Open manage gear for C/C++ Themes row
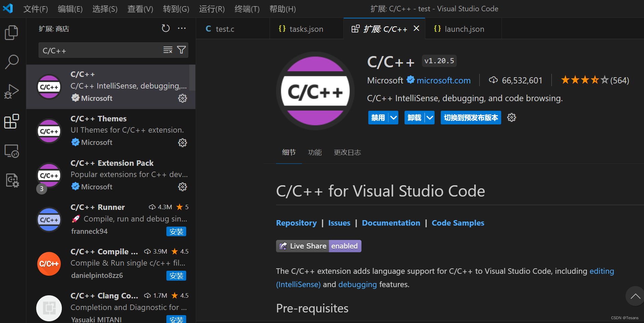The height and width of the screenshot is (323, 644). pos(182,143)
